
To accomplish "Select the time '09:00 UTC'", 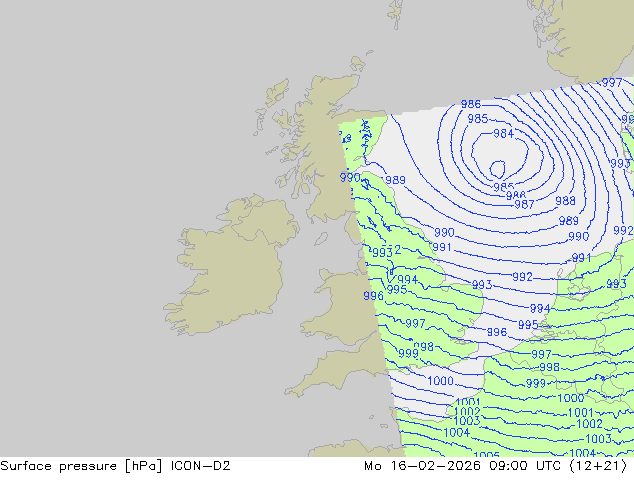I will 525,466.
